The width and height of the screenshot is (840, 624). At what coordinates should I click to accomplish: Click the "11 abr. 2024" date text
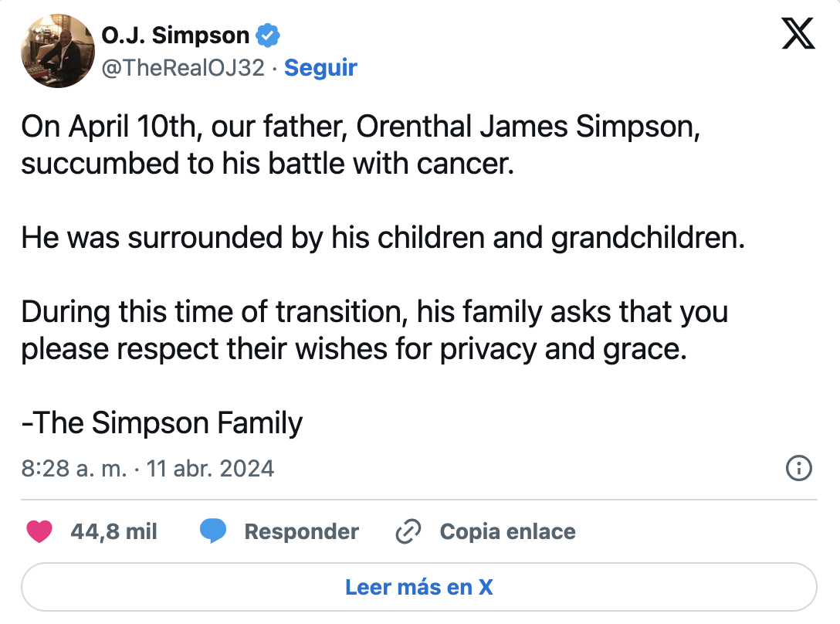(210, 468)
